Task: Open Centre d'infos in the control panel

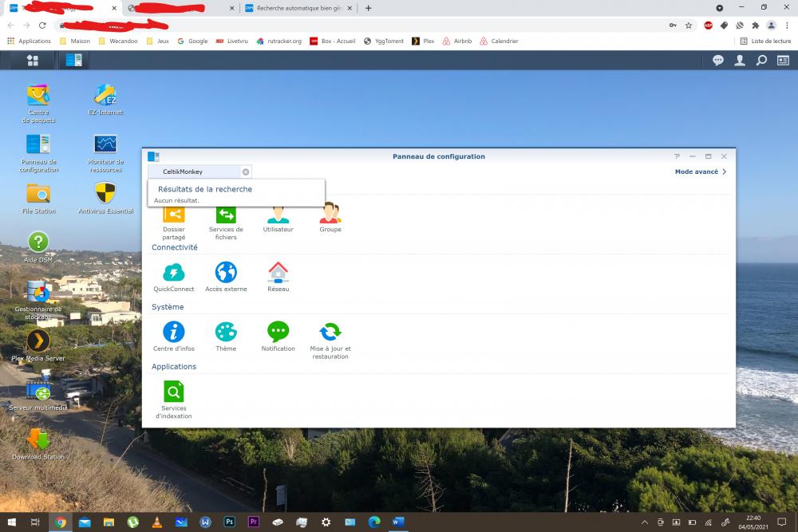Action: (173, 337)
